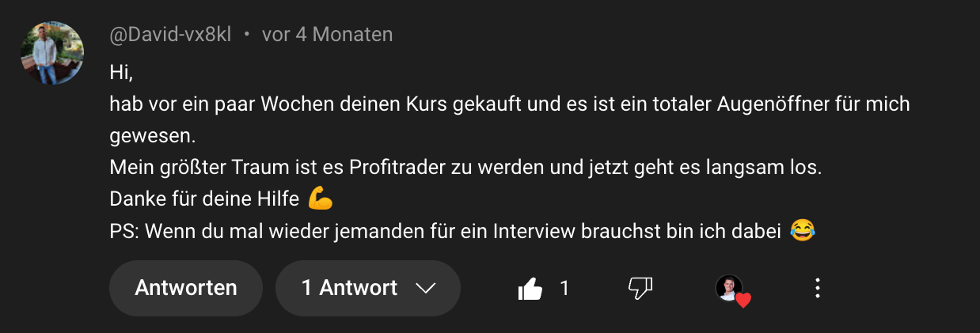This screenshot has width=980, height=333.
Task: Click the creator's small avatar badge
Action: pyautogui.click(x=729, y=288)
